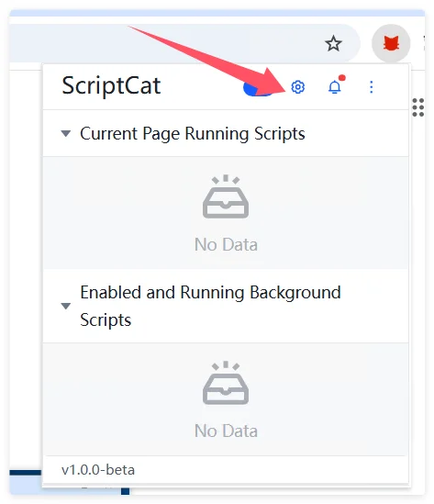Click the browser menu dots beside cat icon

pos(424,43)
